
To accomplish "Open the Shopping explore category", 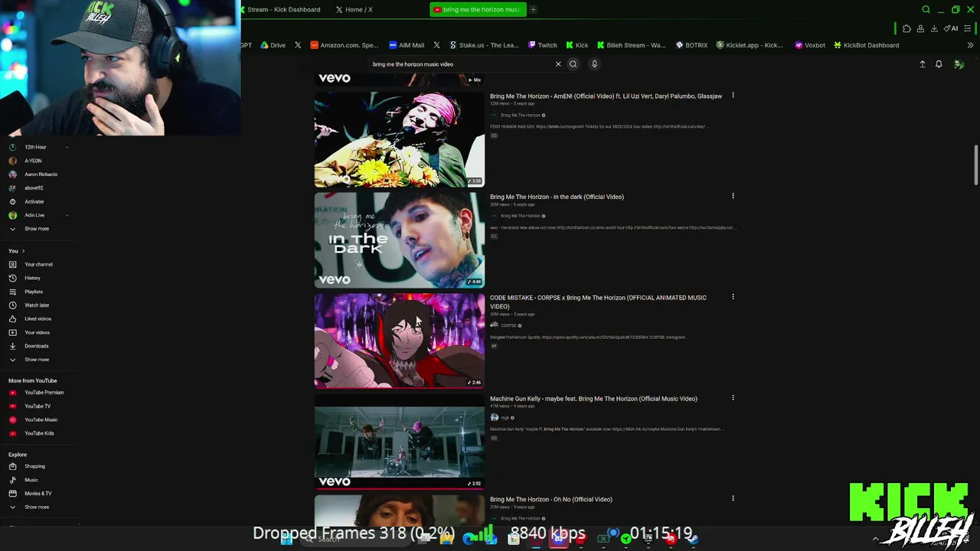I will tap(34, 466).
